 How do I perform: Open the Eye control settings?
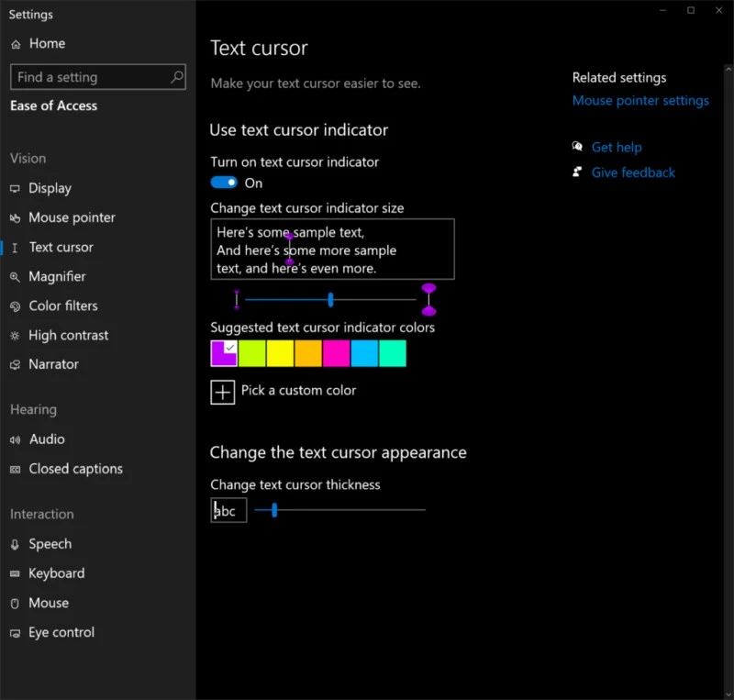61,632
